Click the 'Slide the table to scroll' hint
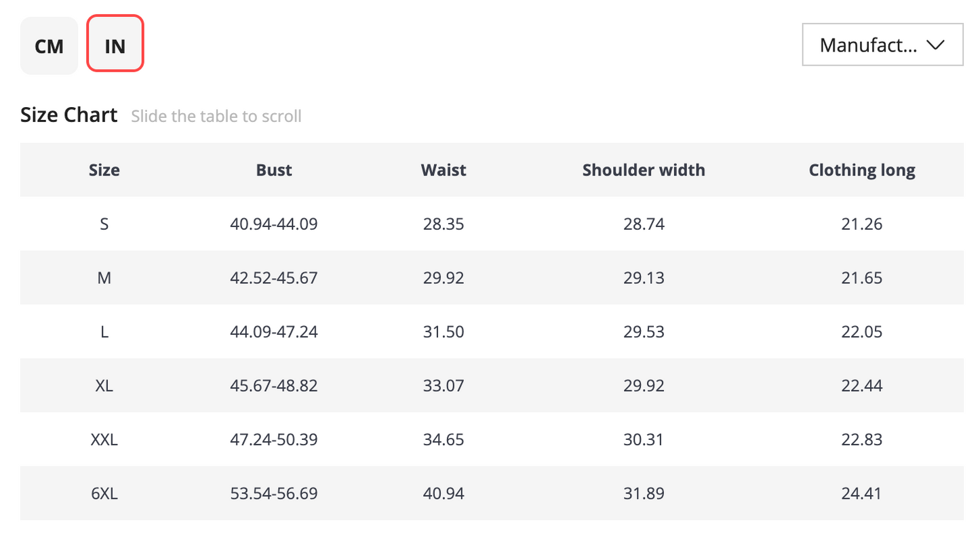The image size is (980, 547). pos(216,116)
